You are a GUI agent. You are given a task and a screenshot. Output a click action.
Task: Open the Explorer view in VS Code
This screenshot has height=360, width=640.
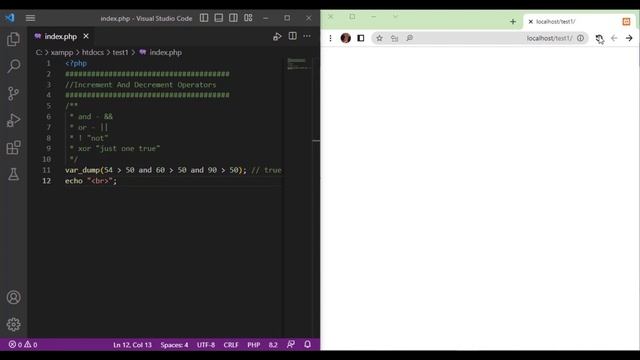click(x=13, y=39)
